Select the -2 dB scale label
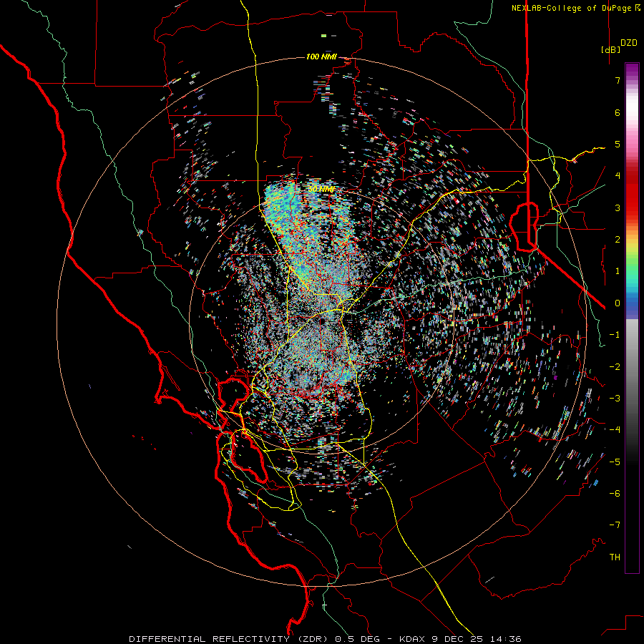This screenshot has height=644, width=644. tap(615, 367)
